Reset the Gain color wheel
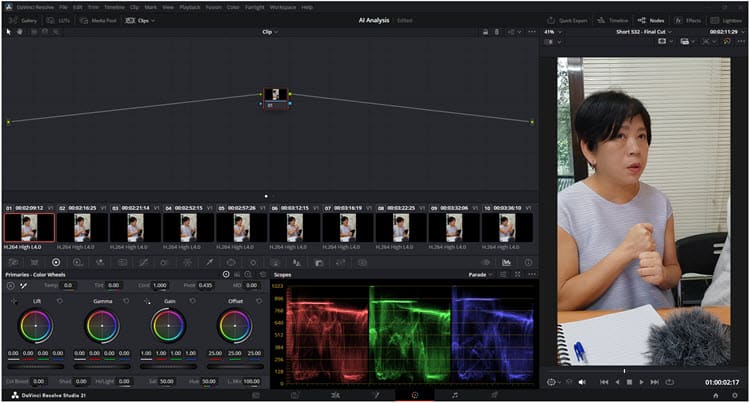This screenshot has width=750, height=403. (192, 301)
